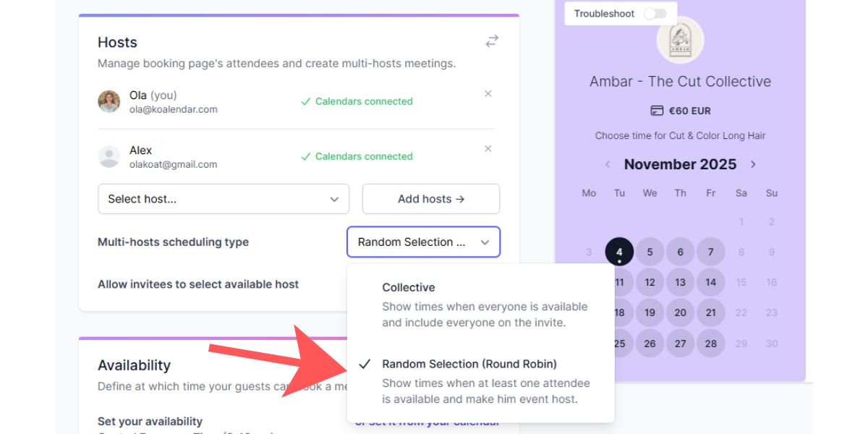
Task: Click Alex's gray avatar placeholder
Action: click(109, 156)
